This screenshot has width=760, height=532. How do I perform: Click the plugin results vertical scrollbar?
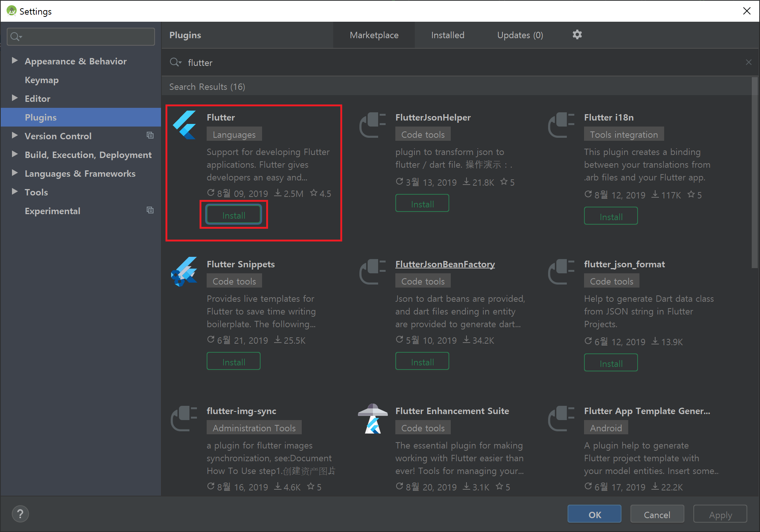(754, 172)
